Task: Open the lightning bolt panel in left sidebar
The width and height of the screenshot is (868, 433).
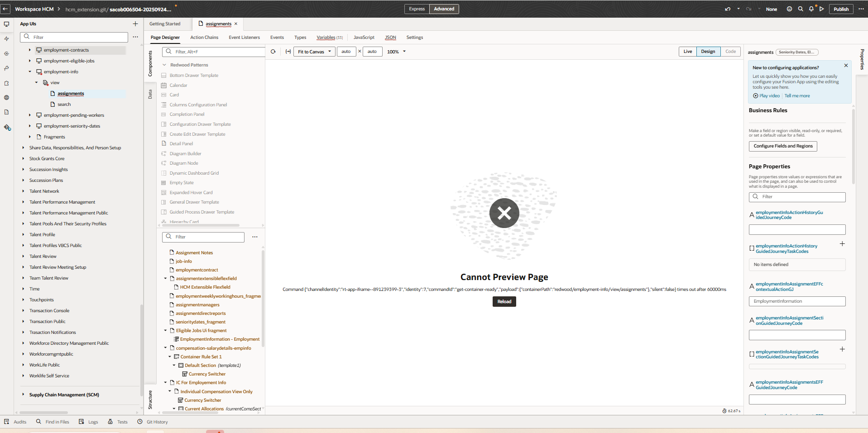Action: 6,39
